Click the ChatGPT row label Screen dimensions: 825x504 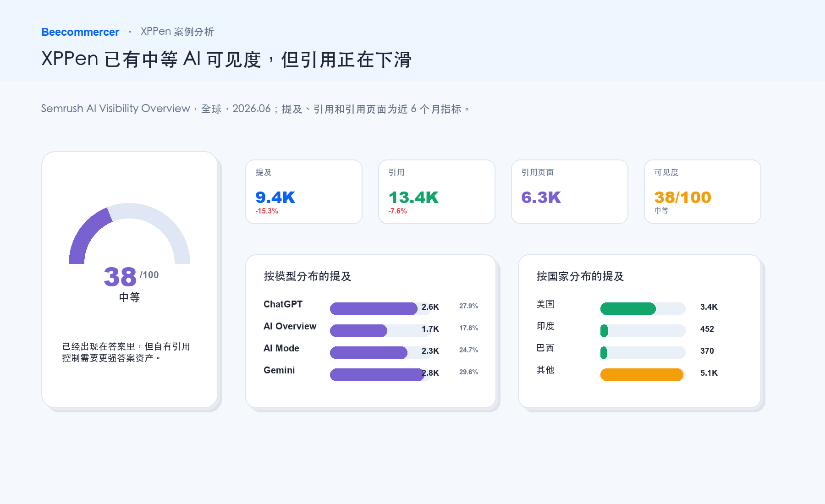(x=283, y=304)
